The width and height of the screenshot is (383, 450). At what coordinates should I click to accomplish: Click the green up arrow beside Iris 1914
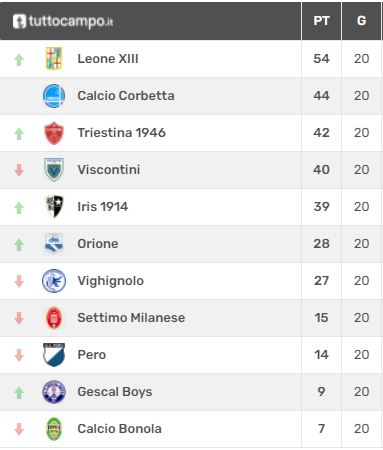click(x=19, y=208)
